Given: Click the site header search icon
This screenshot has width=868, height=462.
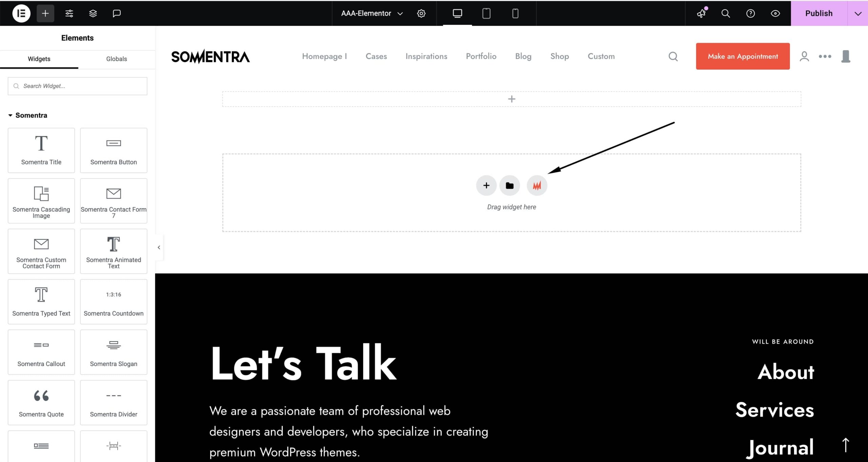Looking at the screenshot, I should pos(673,56).
